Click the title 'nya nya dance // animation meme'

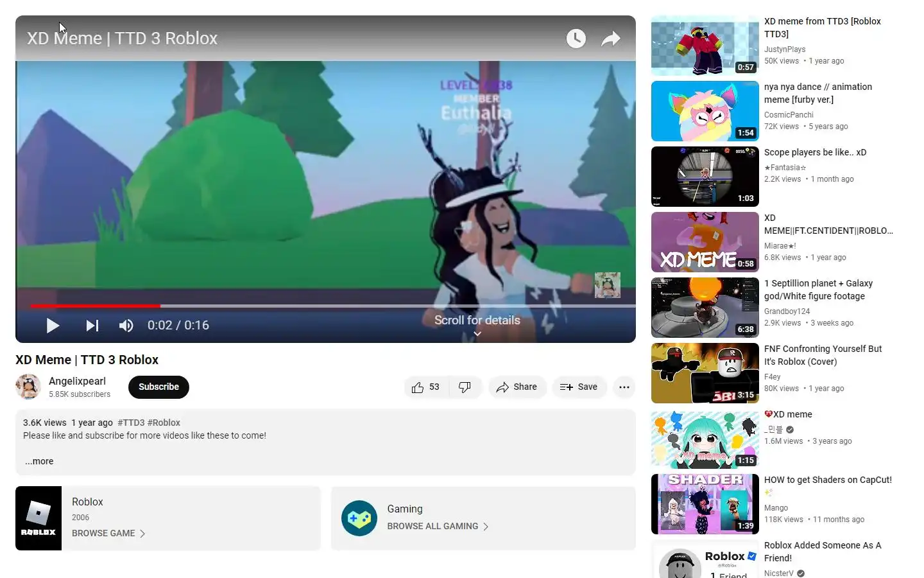pos(818,93)
